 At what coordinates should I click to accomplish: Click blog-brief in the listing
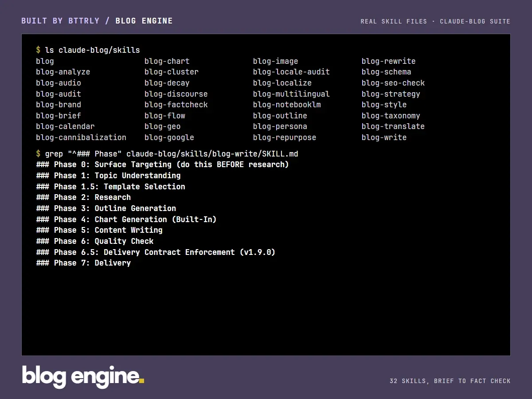[x=59, y=116]
